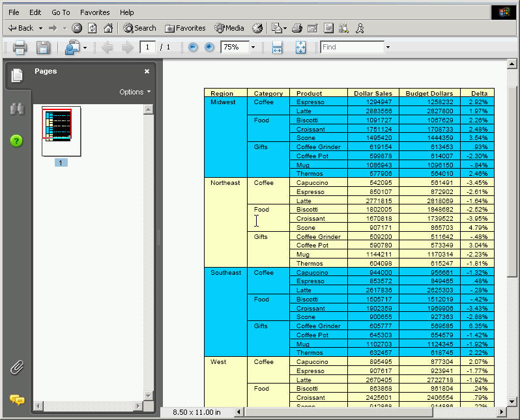Click the document horizontal scrollbar thumb

(x=338, y=412)
